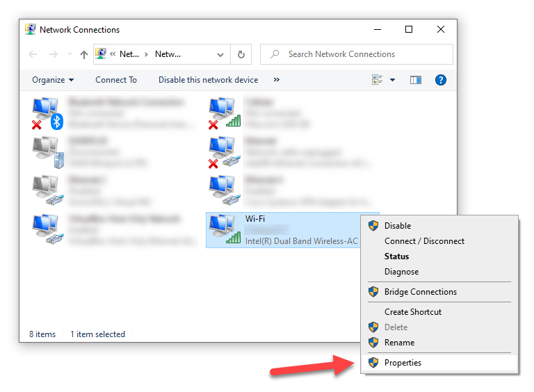Viewport: 534px width, 392px height.
Task: Click the up arrow navigation icon
Action: click(84, 54)
